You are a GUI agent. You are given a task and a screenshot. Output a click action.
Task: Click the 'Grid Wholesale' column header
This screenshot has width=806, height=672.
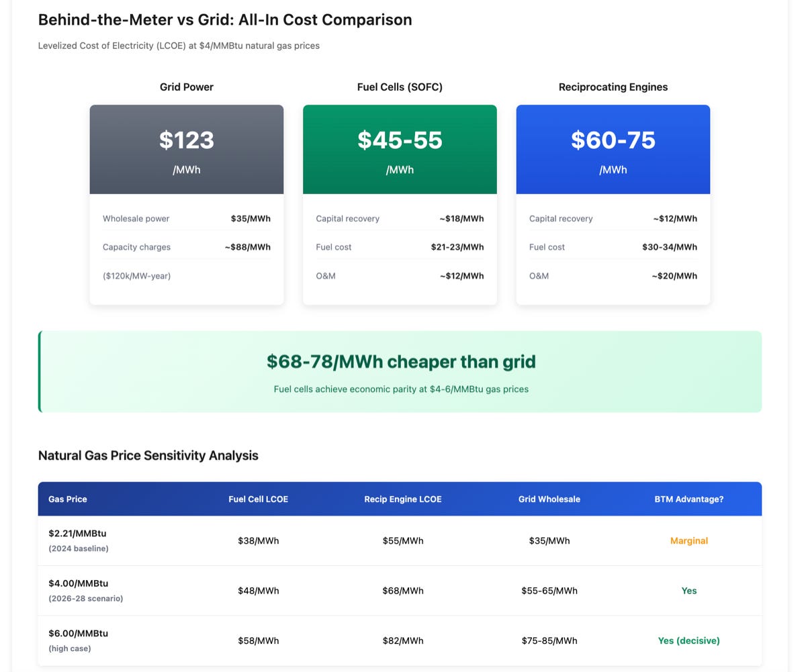(549, 499)
